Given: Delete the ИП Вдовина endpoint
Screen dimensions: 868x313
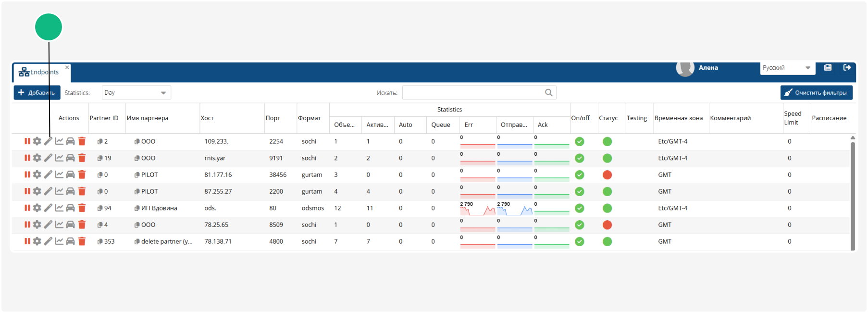Looking at the screenshot, I should tap(82, 208).
